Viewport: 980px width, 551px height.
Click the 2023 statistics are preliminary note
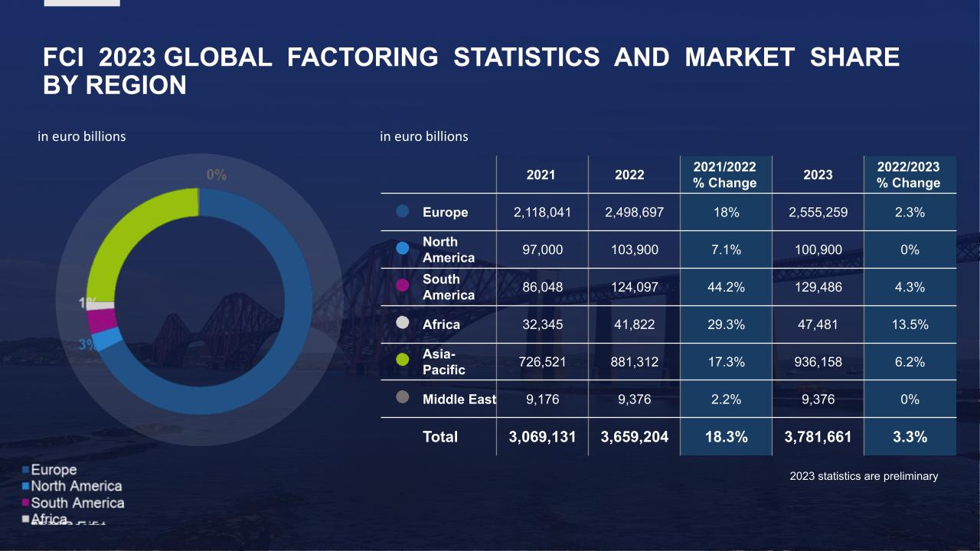tap(864, 475)
